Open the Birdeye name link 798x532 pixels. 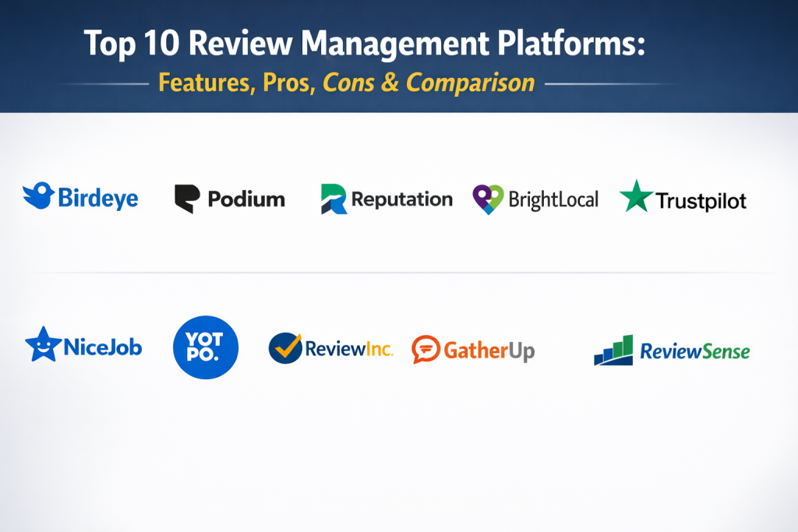click(98, 199)
